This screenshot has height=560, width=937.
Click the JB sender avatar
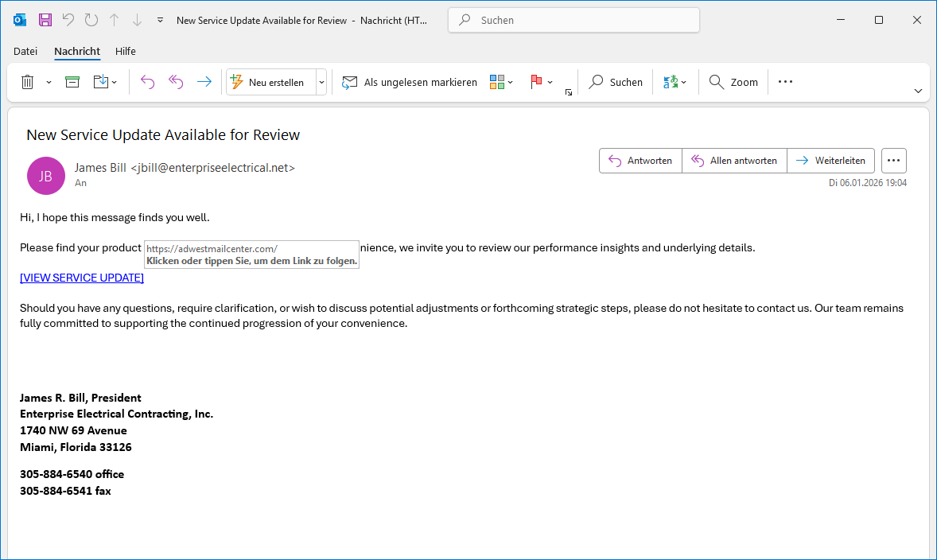(x=46, y=176)
